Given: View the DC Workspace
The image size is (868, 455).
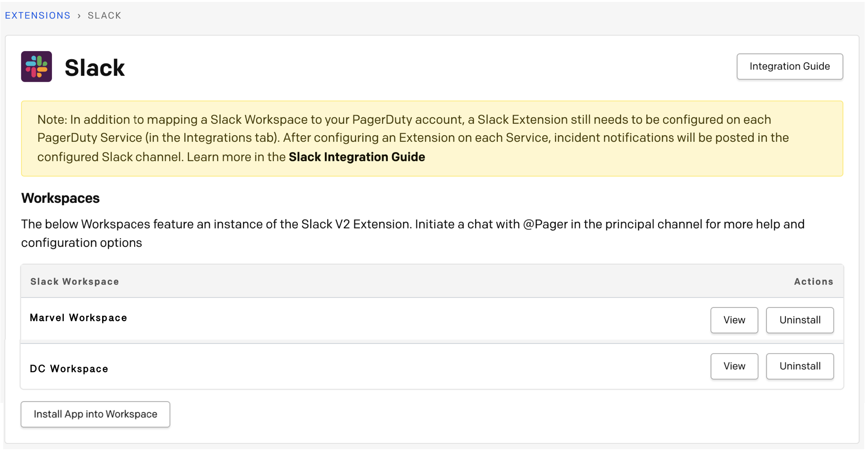Looking at the screenshot, I should [734, 366].
